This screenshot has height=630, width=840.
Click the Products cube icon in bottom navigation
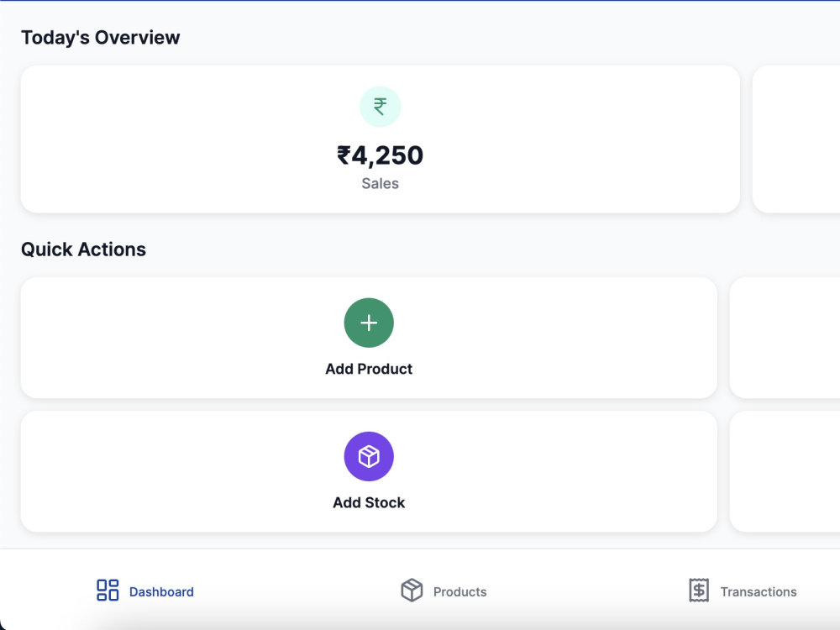coord(412,591)
